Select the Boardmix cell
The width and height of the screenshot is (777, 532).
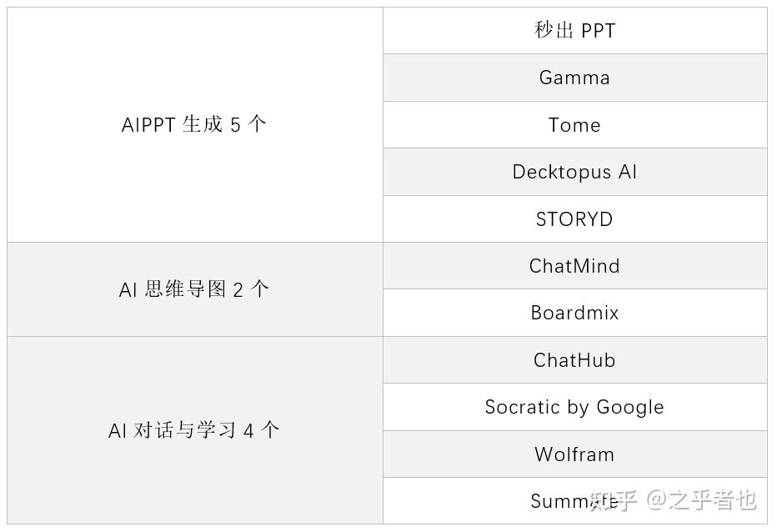point(574,313)
